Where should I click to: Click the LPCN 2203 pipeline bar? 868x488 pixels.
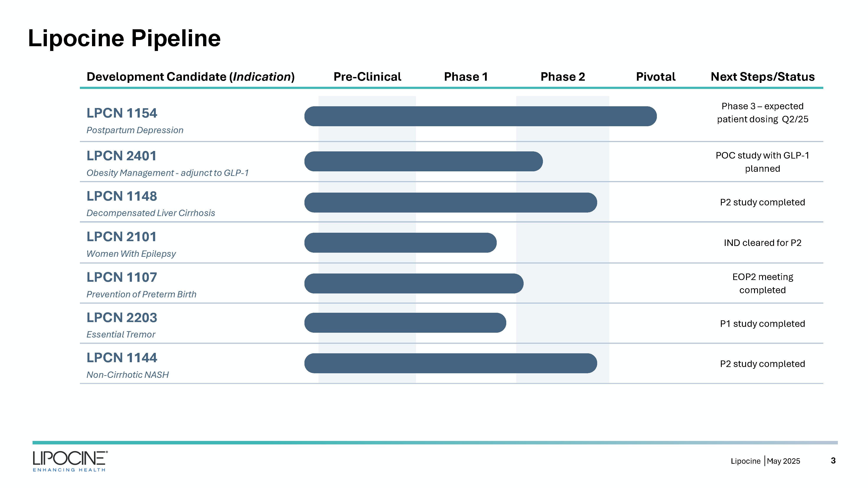[405, 323]
